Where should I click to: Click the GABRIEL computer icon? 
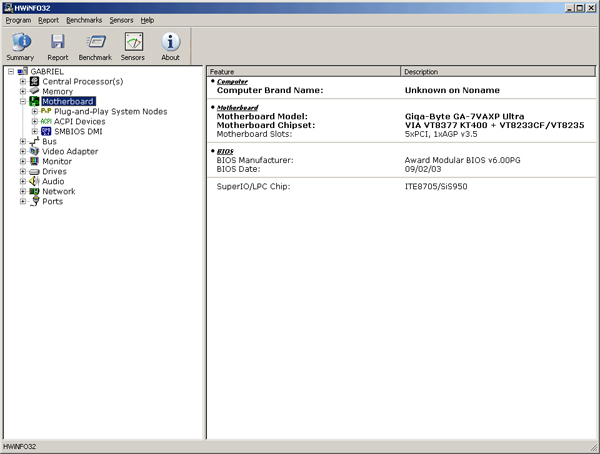click(23, 71)
